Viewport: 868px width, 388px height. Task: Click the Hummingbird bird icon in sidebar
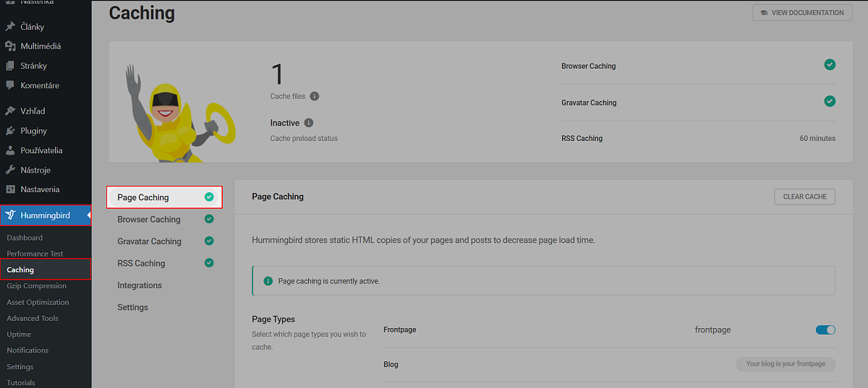[x=10, y=215]
